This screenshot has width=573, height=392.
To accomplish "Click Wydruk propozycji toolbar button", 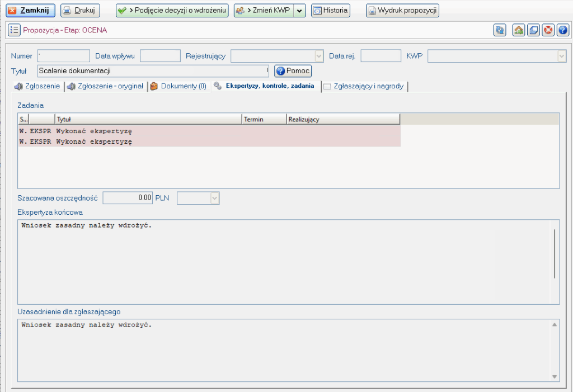I will coord(402,10).
